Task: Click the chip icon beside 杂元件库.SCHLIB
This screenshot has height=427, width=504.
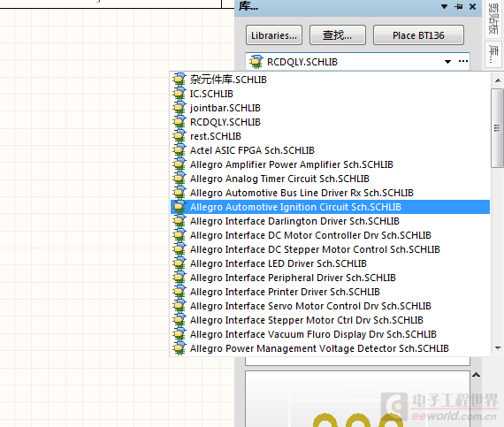Action: (x=179, y=80)
